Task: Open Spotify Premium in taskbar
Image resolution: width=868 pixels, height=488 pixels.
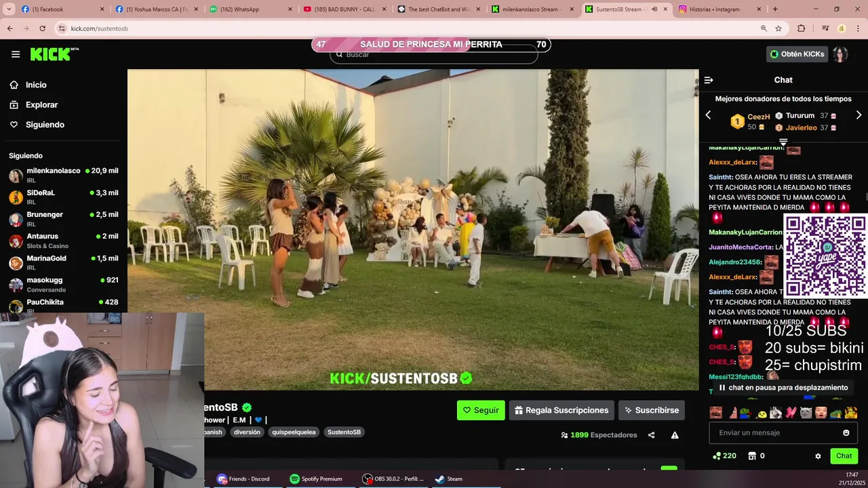Action: pyautogui.click(x=316, y=479)
